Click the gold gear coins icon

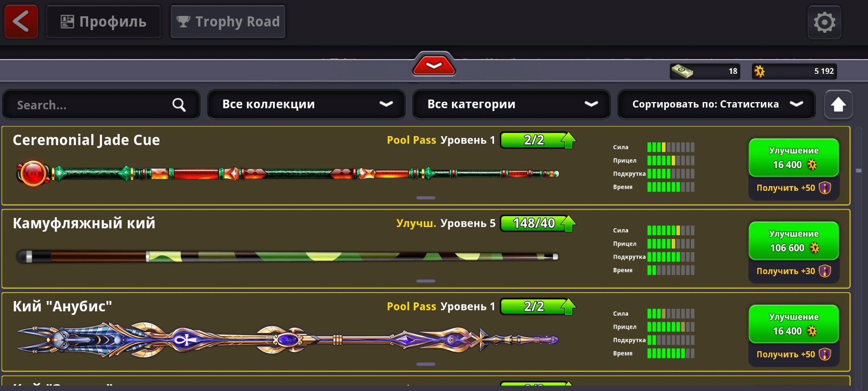tap(759, 71)
